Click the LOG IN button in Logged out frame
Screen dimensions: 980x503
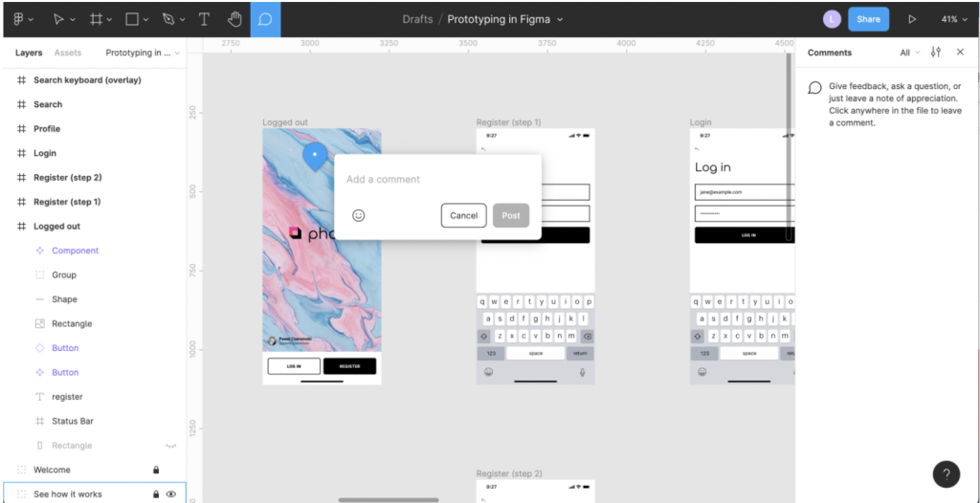click(294, 366)
